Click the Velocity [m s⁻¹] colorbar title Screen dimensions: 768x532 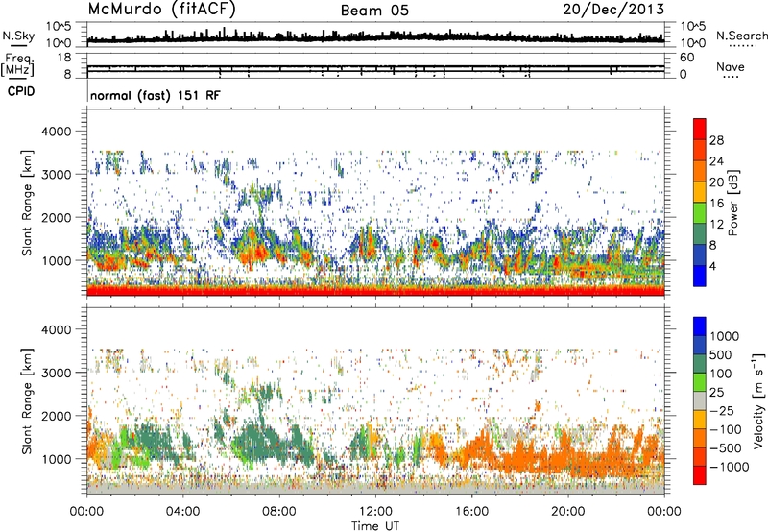(758, 401)
